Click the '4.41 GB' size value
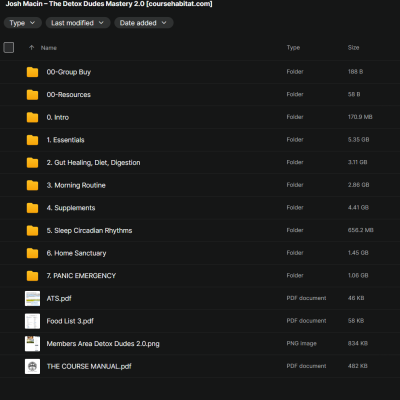 pyautogui.click(x=358, y=208)
